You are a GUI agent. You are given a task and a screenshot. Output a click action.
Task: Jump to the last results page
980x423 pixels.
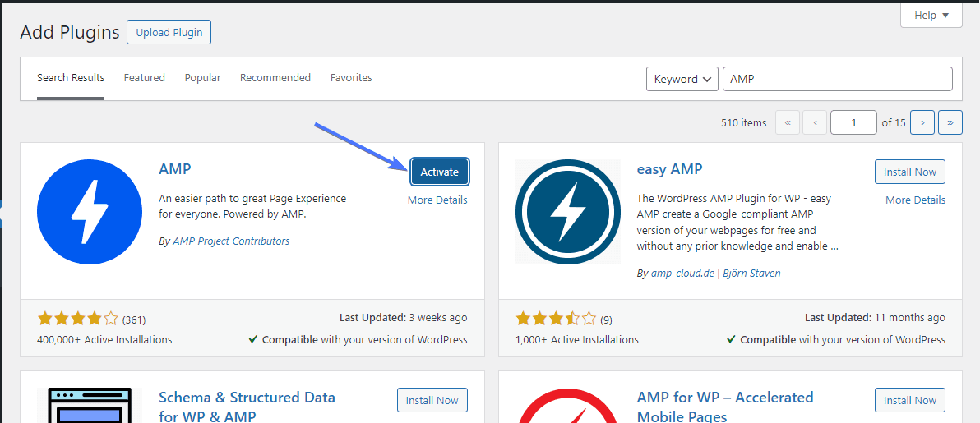950,122
